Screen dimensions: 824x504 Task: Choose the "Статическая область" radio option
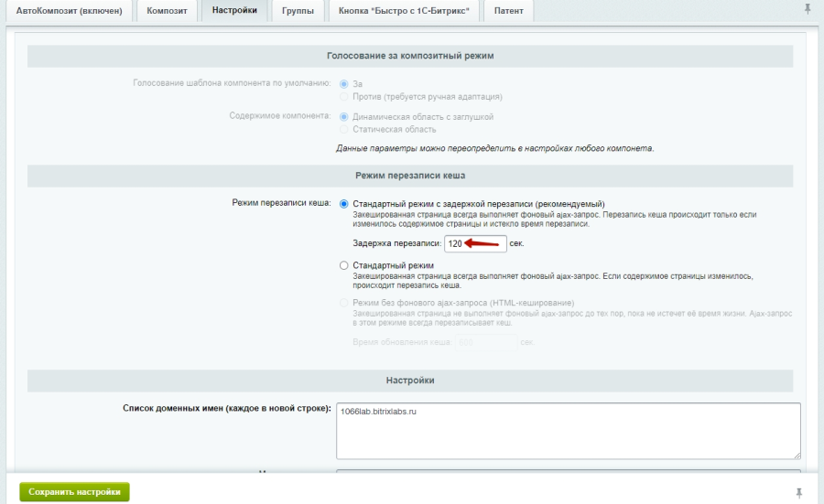click(344, 129)
